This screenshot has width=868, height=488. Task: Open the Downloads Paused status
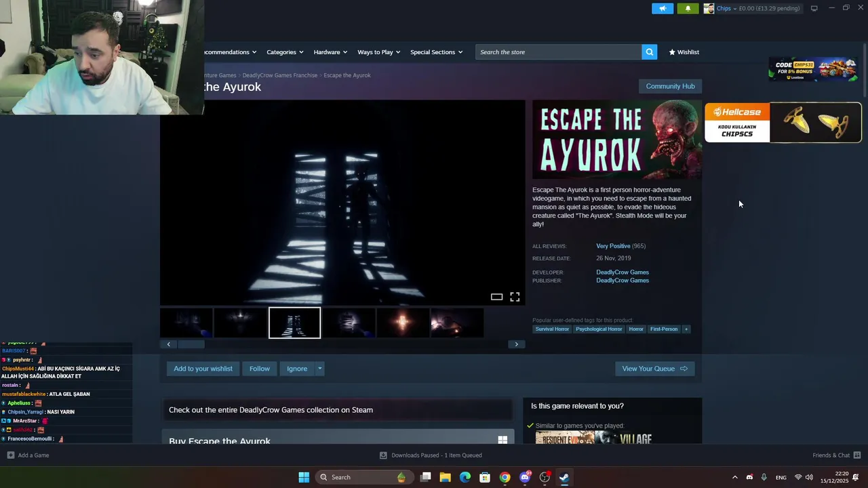431,455
